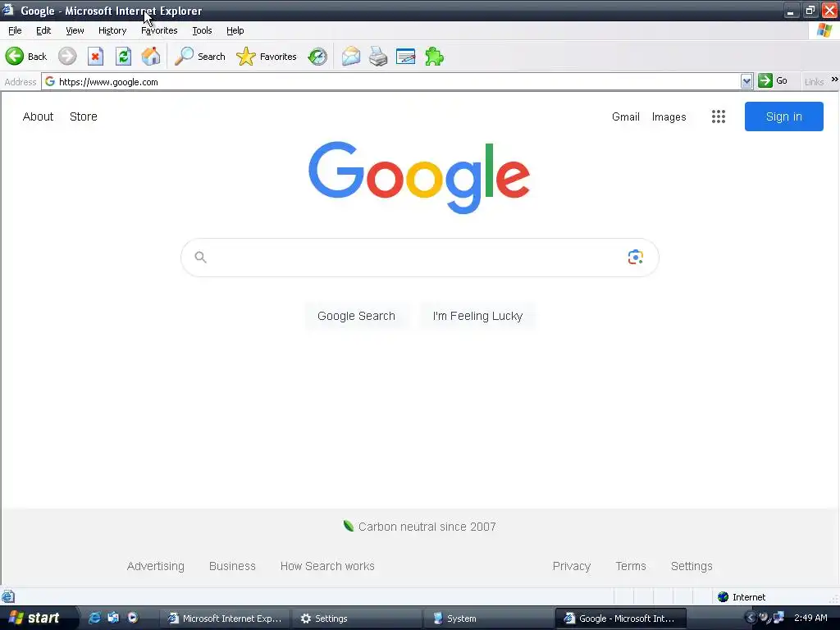Click the Show Desktop Quick Launch icon
The width and height of the screenshot is (840, 630).
[x=113, y=618]
